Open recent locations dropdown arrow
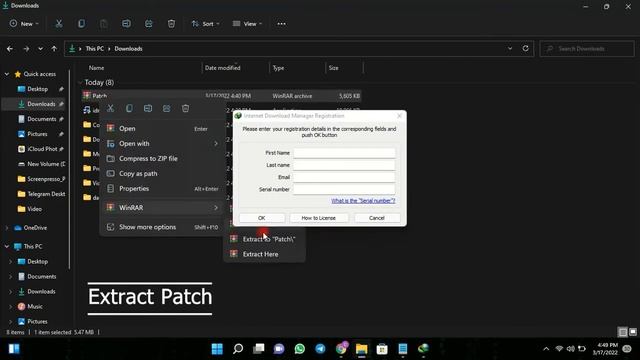Image resolution: width=640 pixels, height=360 pixels. [40, 49]
